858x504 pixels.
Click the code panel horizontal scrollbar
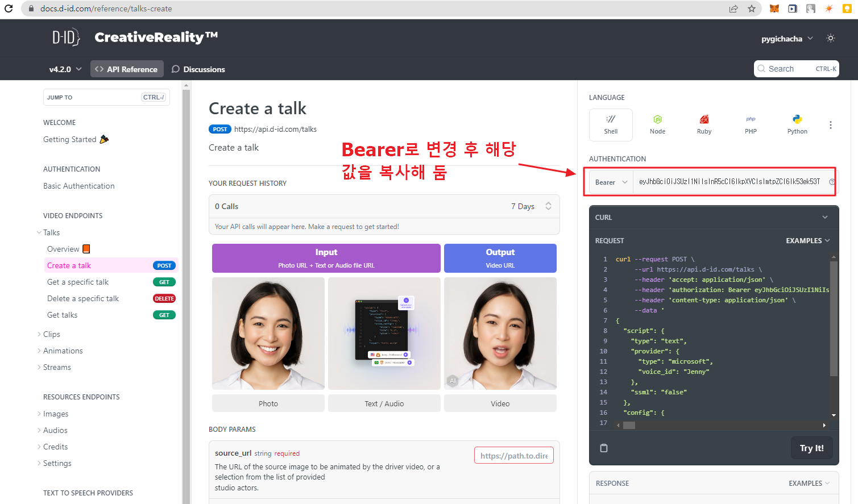[x=629, y=425]
